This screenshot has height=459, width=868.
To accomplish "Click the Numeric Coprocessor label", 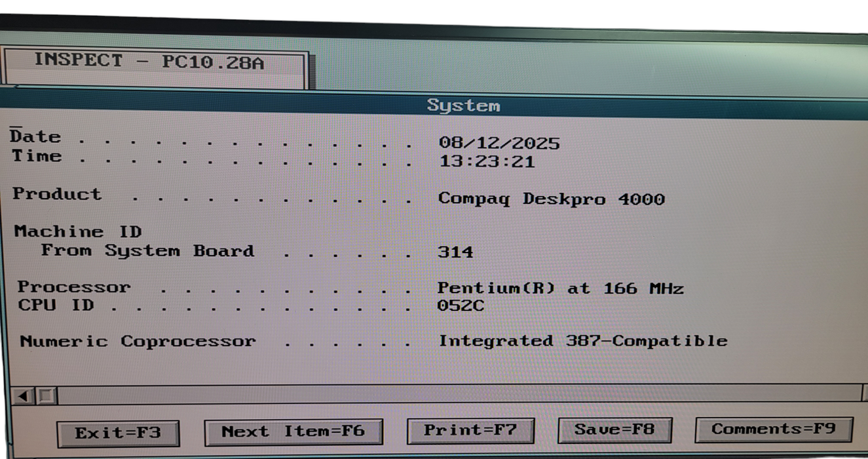I will coord(138,342).
